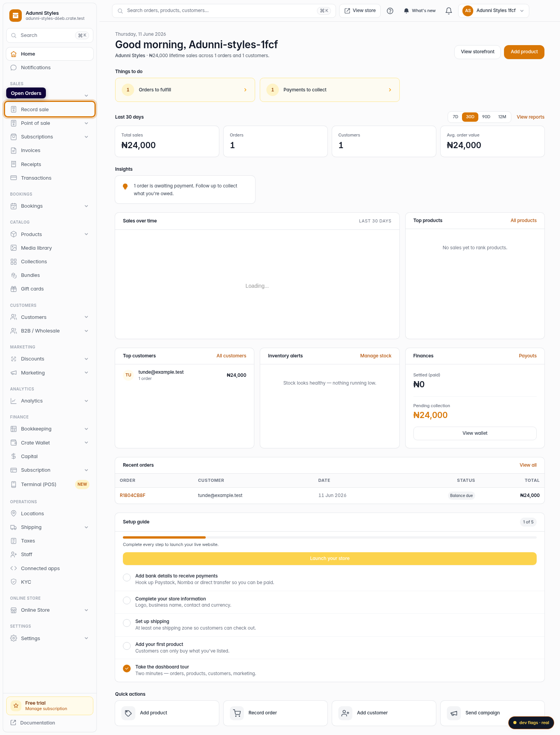Screen dimensions: 560x735
Task: Open Staff icon in sidebar
Action: point(14,555)
